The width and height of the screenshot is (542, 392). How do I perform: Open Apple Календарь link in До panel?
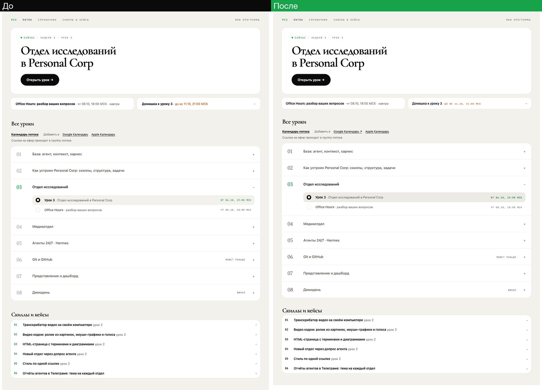(x=103, y=134)
